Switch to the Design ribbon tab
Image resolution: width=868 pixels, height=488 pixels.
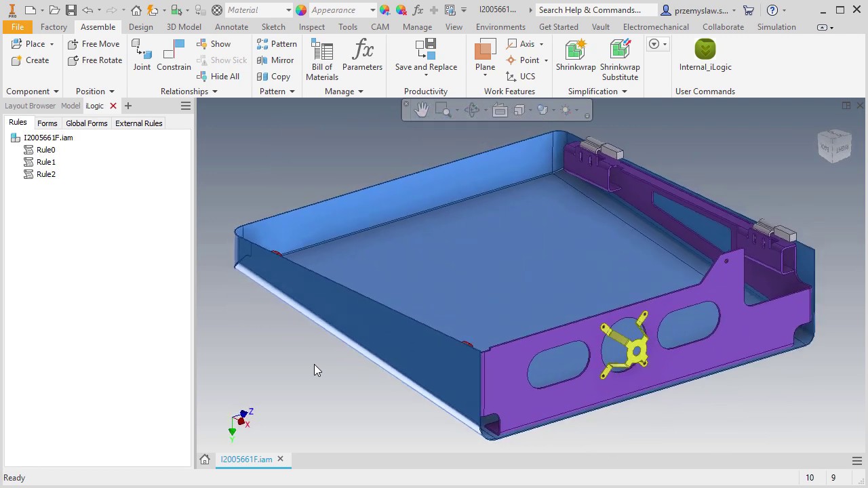(140, 27)
